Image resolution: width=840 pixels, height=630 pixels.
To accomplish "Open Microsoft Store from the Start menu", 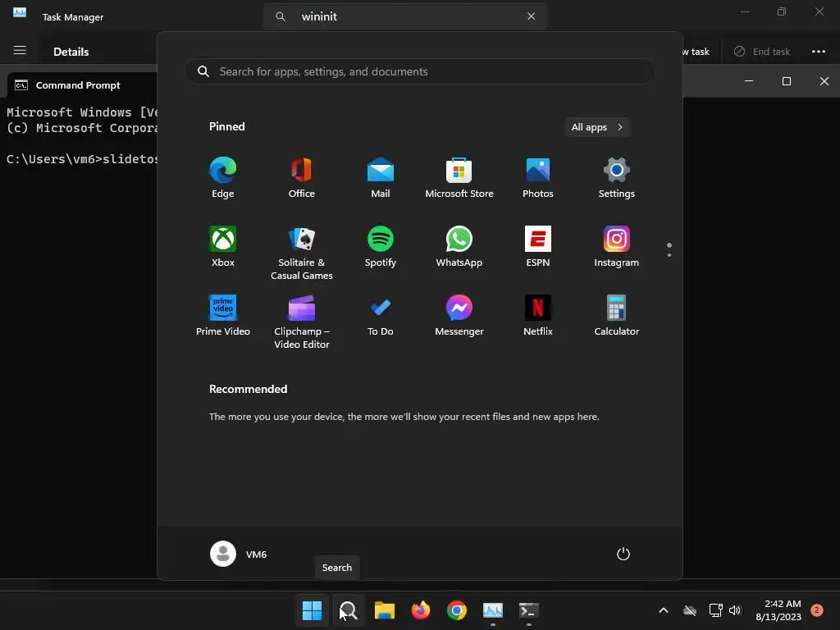I will [x=459, y=178].
